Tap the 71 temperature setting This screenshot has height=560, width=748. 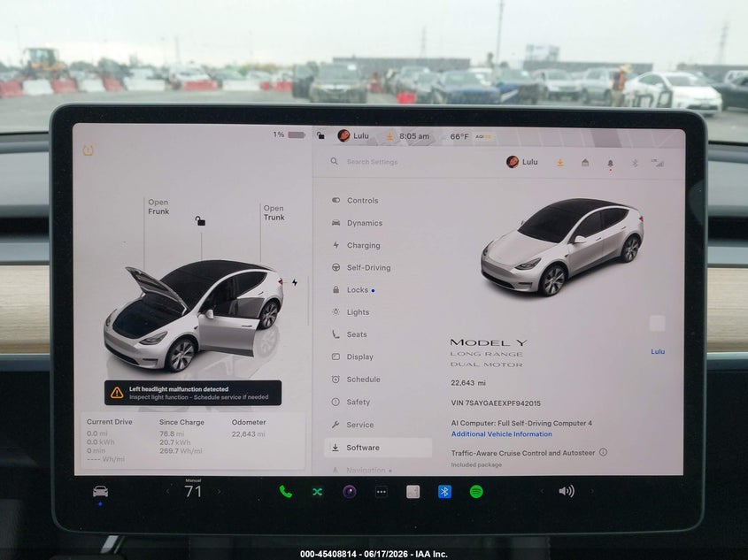[193, 491]
